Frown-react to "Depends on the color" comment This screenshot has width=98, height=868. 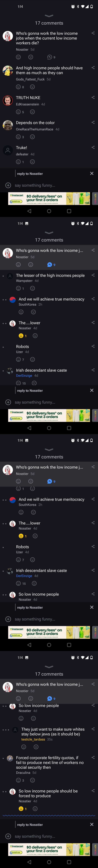pos(32,137)
